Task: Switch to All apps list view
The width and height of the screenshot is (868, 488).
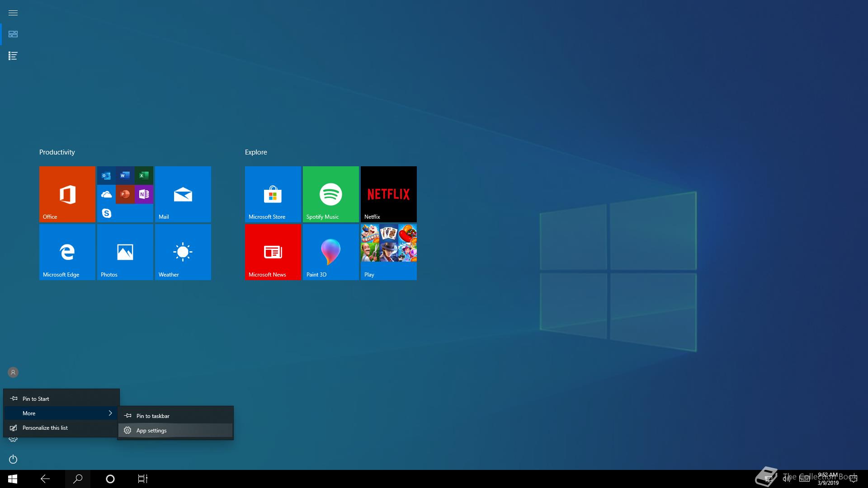Action: pos(13,56)
